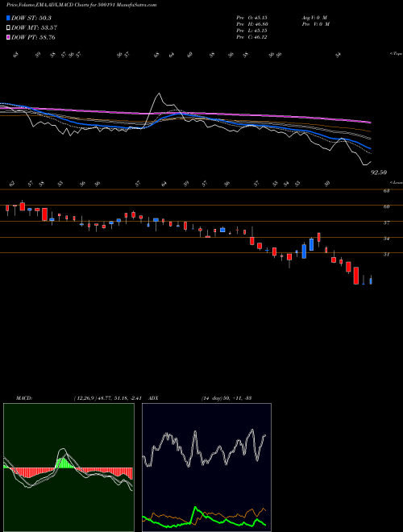
Task: Select the 'DOW PT: 58.76' legend text
Action: click(x=33, y=37)
